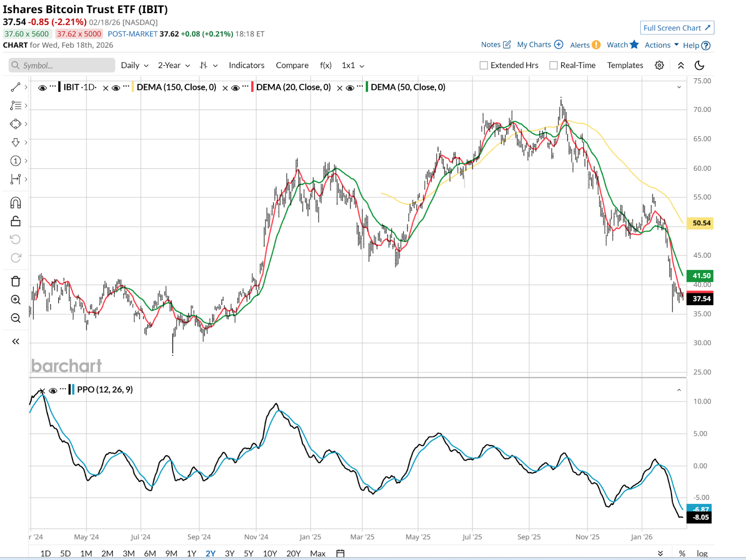Open the calendar date range icon

pos(340,553)
